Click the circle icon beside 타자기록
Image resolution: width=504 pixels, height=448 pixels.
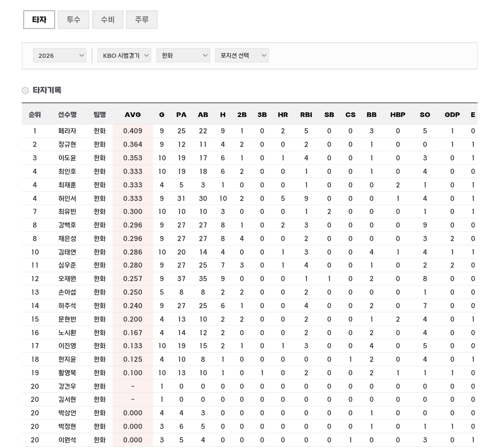pos(25,90)
